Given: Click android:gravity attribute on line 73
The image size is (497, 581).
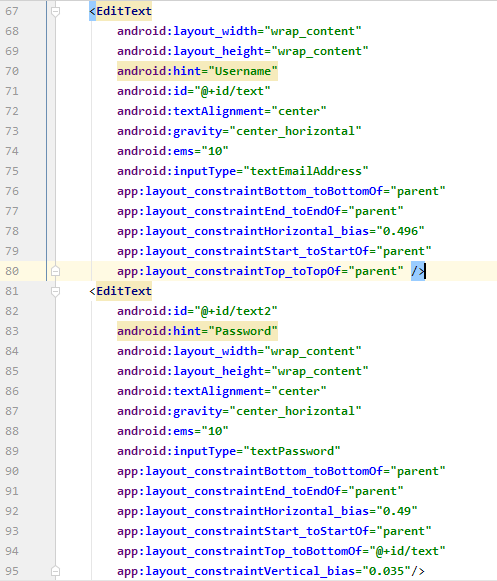Looking at the screenshot, I should point(169,131).
